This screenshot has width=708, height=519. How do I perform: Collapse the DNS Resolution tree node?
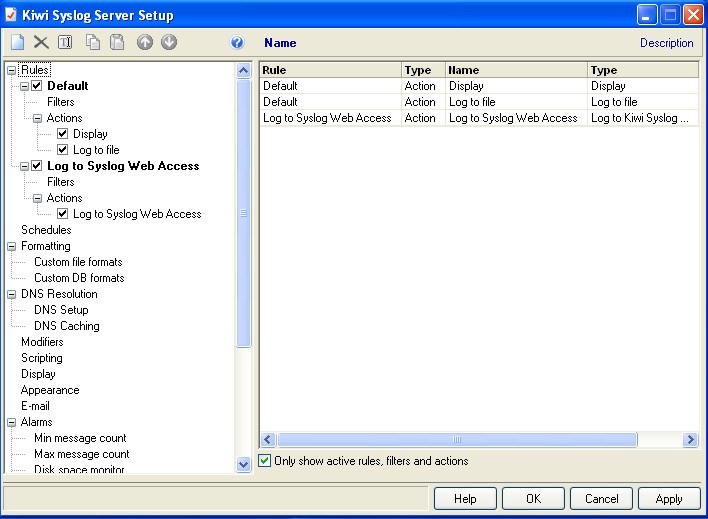pyautogui.click(x=12, y=295)
